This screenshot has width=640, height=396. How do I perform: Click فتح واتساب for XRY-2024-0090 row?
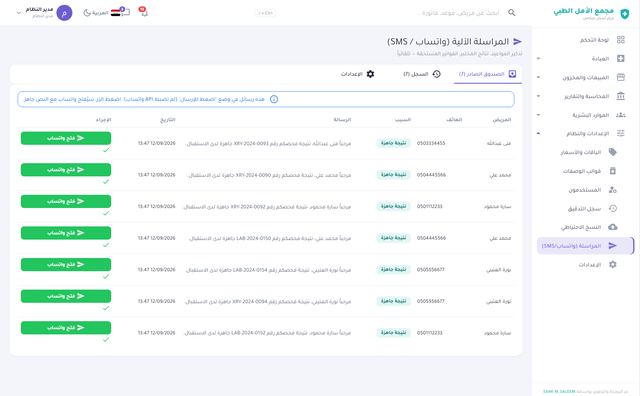tap(66, 169)
